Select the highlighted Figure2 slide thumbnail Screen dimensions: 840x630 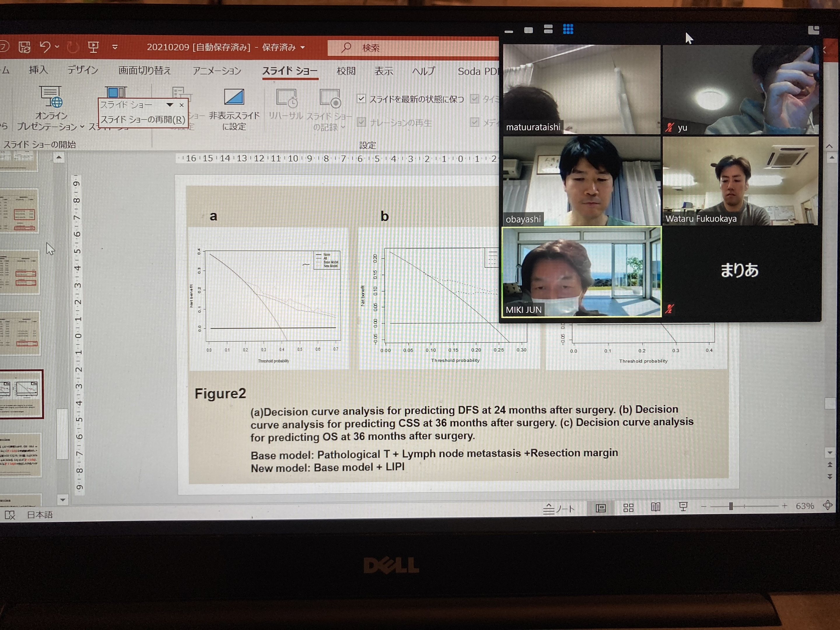tap(22, 394)
